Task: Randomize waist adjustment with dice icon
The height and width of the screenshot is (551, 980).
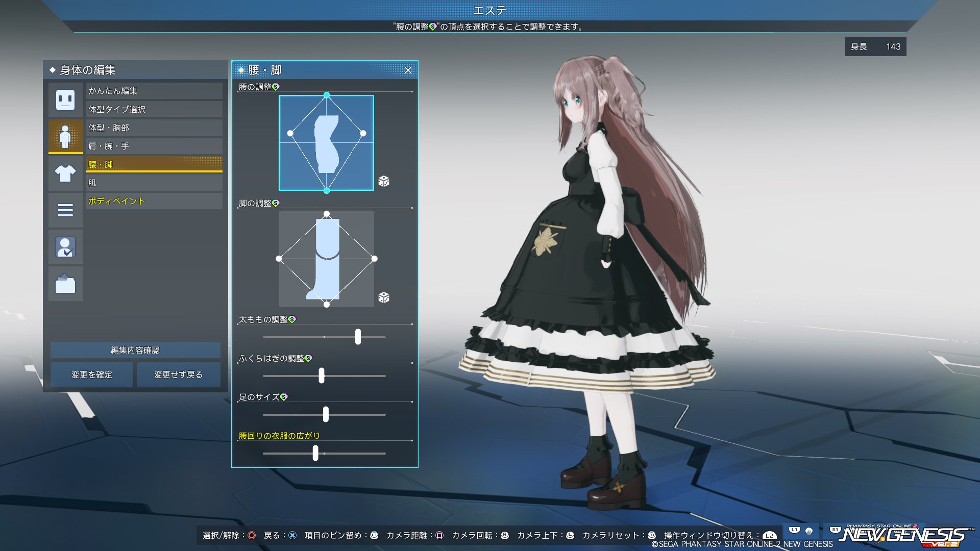Action: [384, 181]
